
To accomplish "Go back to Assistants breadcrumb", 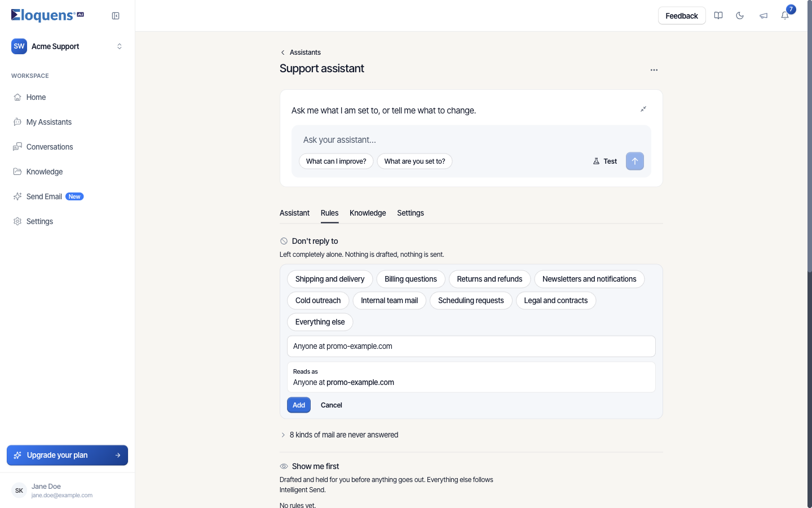I will (301, 52).
